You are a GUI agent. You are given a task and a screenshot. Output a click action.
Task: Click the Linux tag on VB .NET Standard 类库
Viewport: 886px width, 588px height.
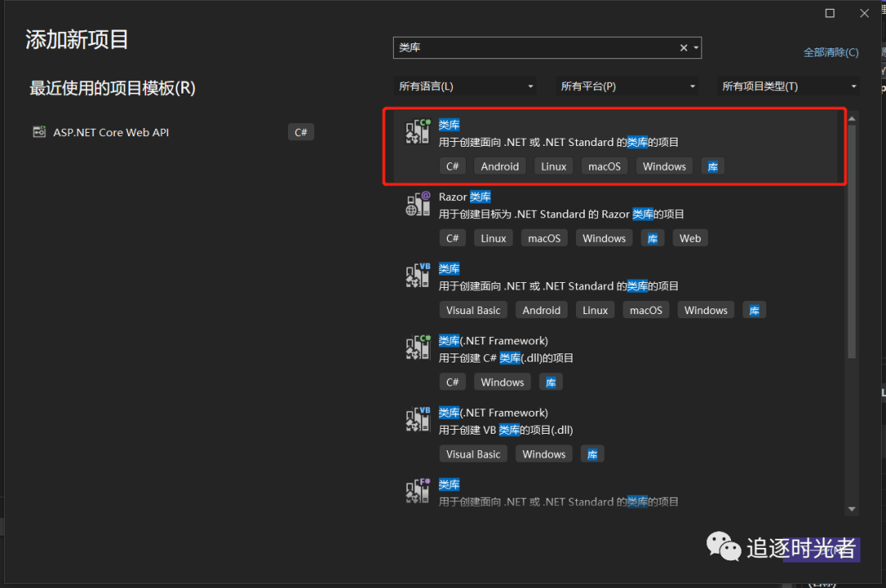coord(595,310)
